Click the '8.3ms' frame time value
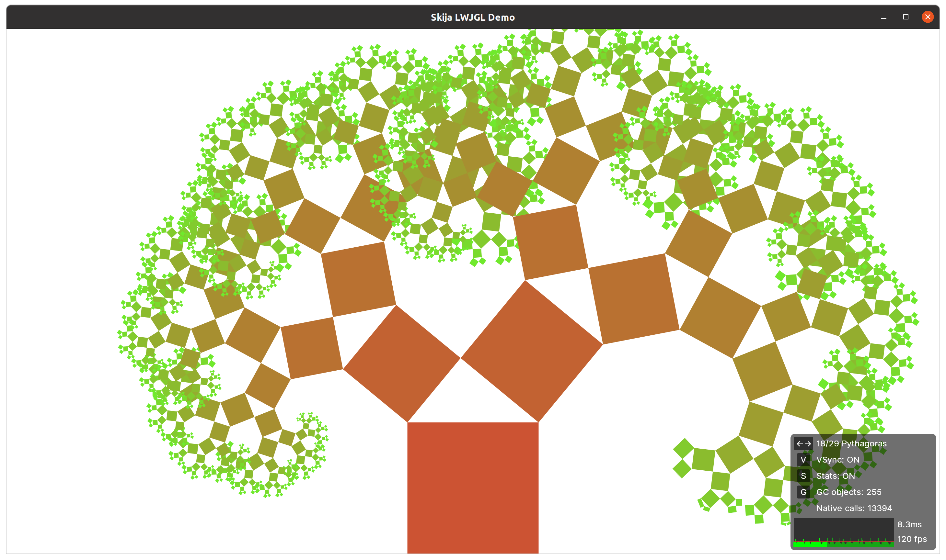This screenshot has height=560, width=946. (x=909, y=524)
